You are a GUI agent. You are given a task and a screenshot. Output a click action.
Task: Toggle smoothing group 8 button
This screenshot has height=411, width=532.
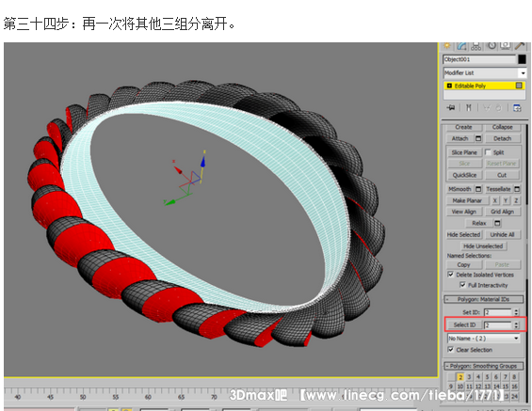(x=514, y=377)
